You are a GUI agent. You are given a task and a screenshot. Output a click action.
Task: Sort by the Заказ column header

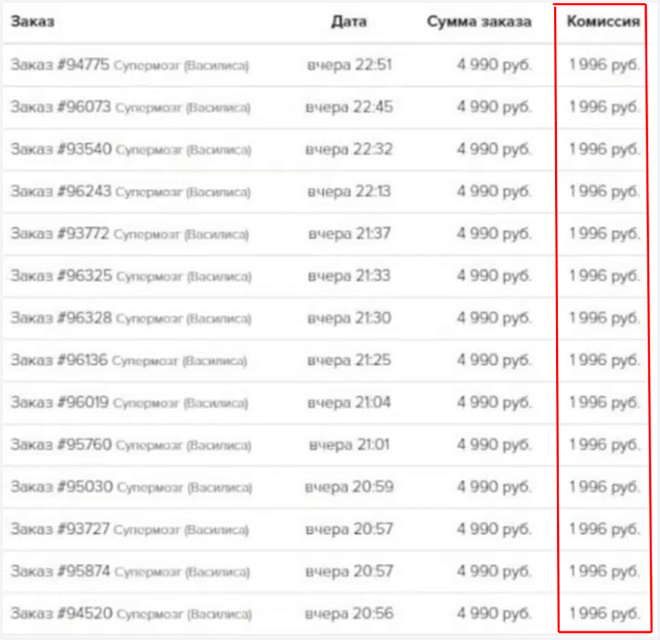[32, 21]
